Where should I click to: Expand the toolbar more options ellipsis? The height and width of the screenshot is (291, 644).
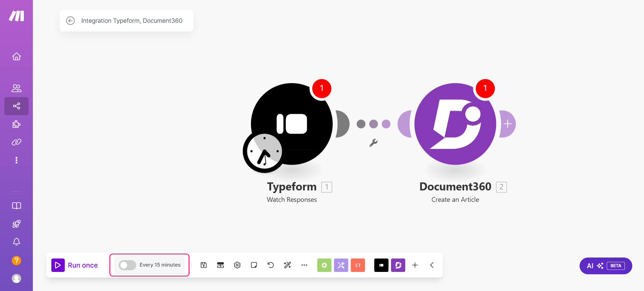(304, 265)
